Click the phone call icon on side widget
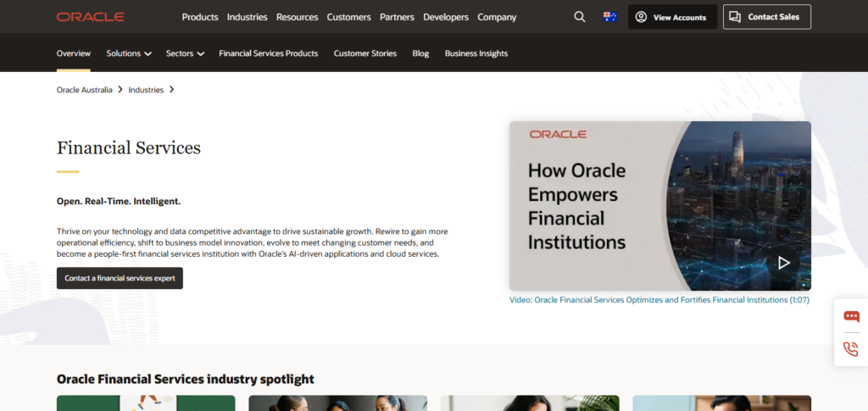 [x=851, y=349]
